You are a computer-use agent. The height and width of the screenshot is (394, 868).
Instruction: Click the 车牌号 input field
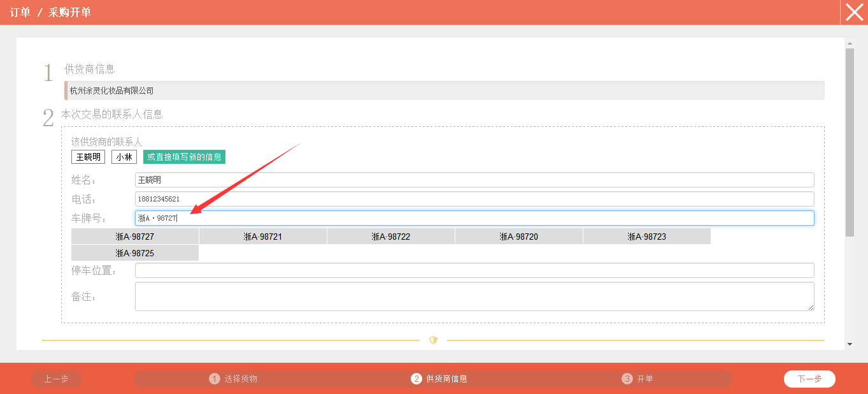pyautogui.click(x=474, y=218)
